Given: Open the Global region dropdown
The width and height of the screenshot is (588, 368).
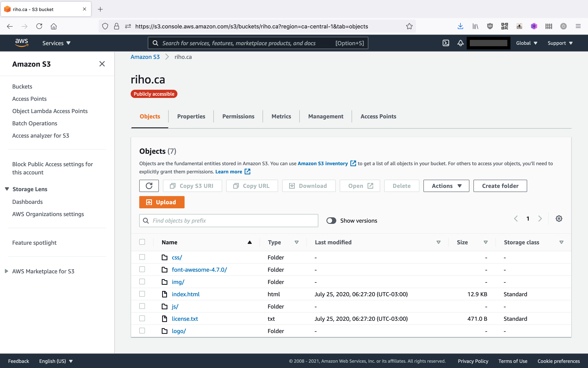Looking at the screenshot, I should click(x=526, y=43).
